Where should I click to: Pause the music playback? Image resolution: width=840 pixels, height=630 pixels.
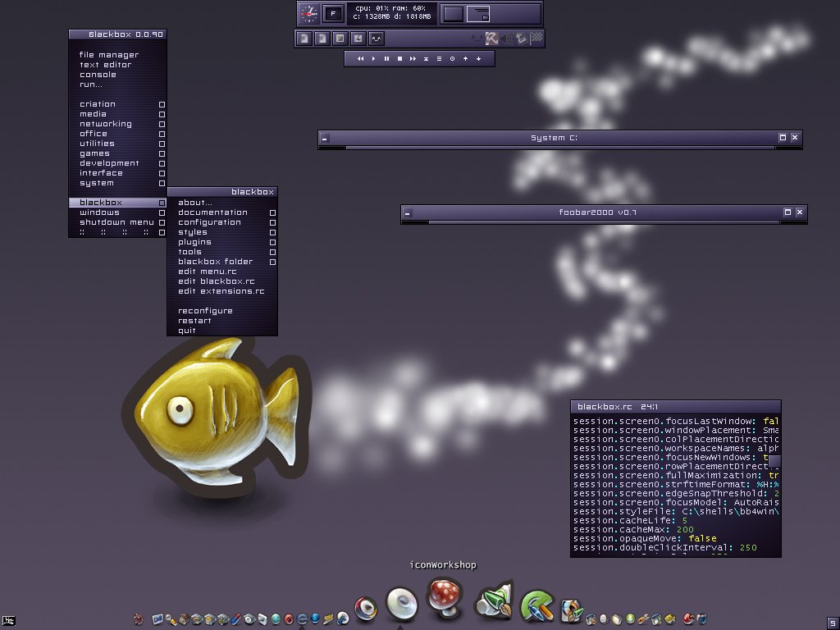coord(386,59)
